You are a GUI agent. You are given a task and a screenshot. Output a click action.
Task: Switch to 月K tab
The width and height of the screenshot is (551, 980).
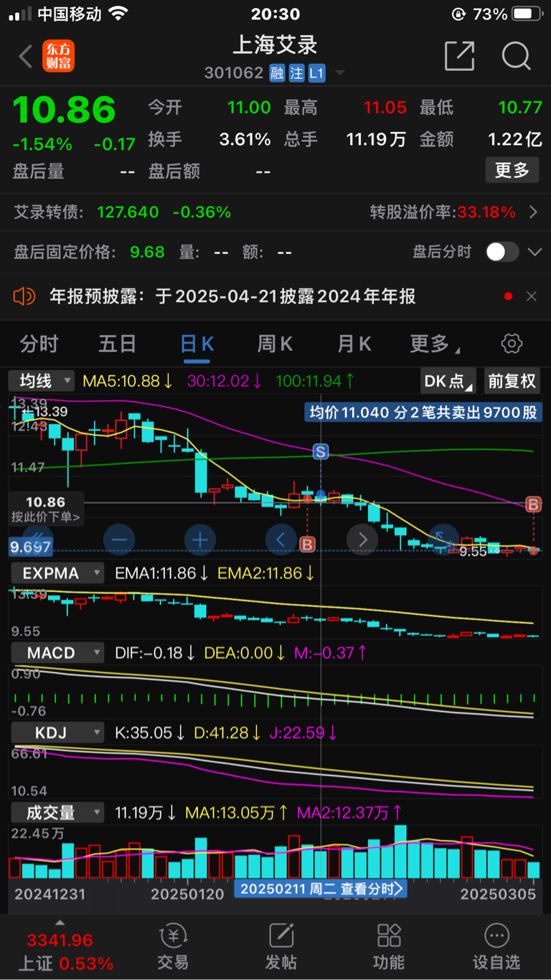pos(354,344)
